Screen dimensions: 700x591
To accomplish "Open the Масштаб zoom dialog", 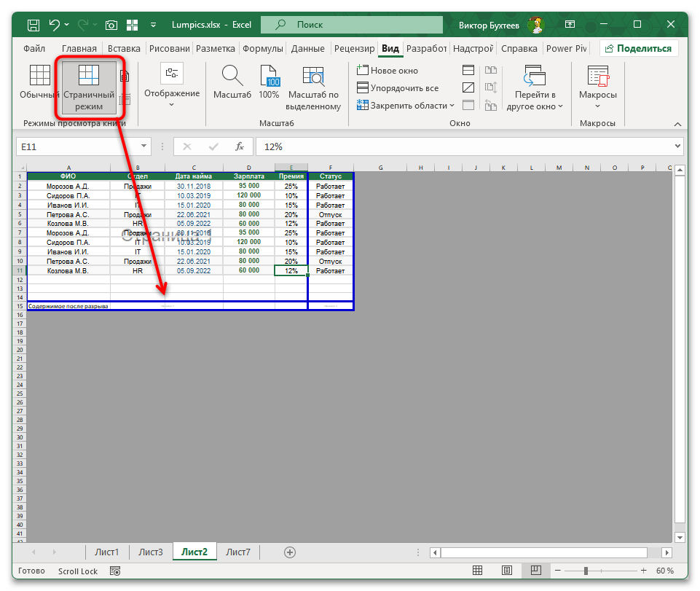I will point(232,84).
